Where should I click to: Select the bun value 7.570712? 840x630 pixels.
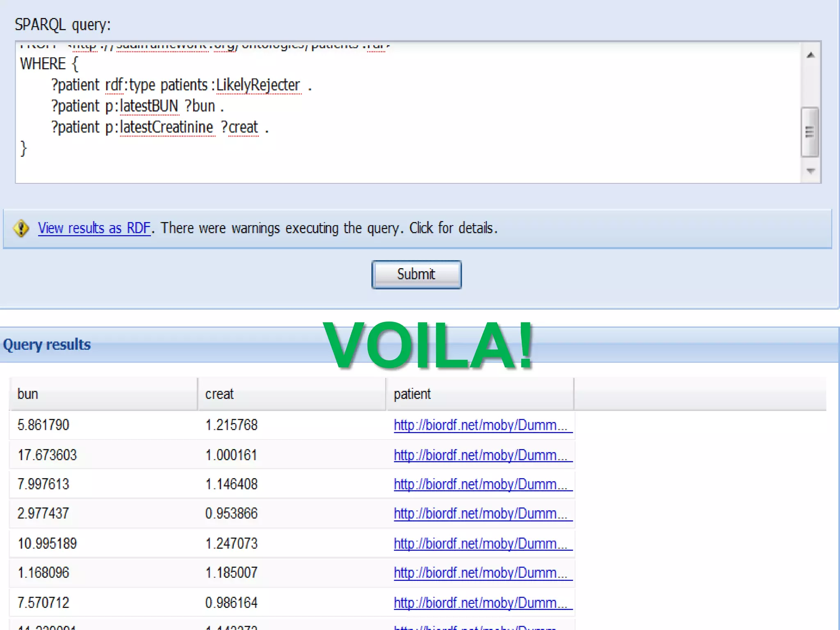pos(43,603)
